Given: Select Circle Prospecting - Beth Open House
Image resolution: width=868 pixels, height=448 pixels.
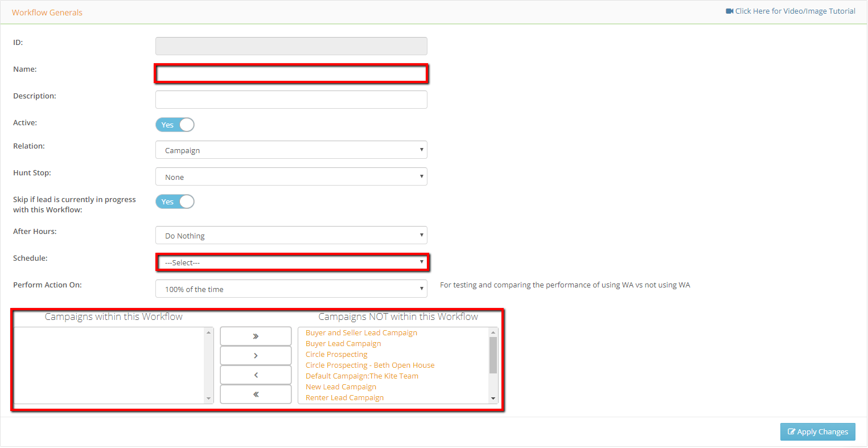Looking at the screenshot, I should click(x=369, y=365).
